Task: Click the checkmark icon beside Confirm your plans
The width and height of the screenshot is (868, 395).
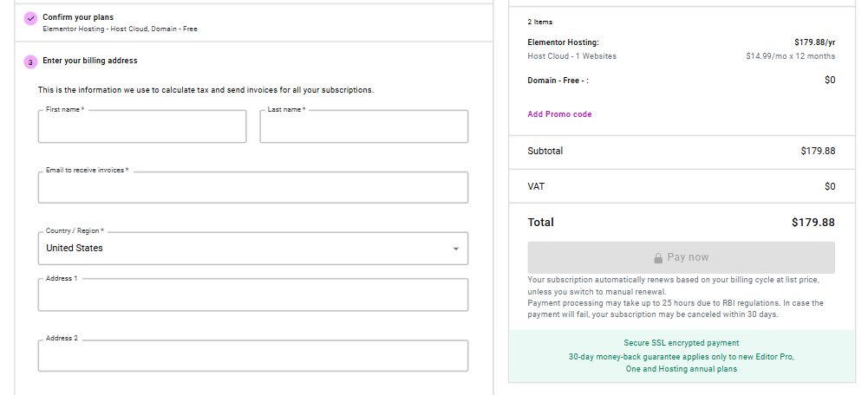Action: tap(30, 18)
